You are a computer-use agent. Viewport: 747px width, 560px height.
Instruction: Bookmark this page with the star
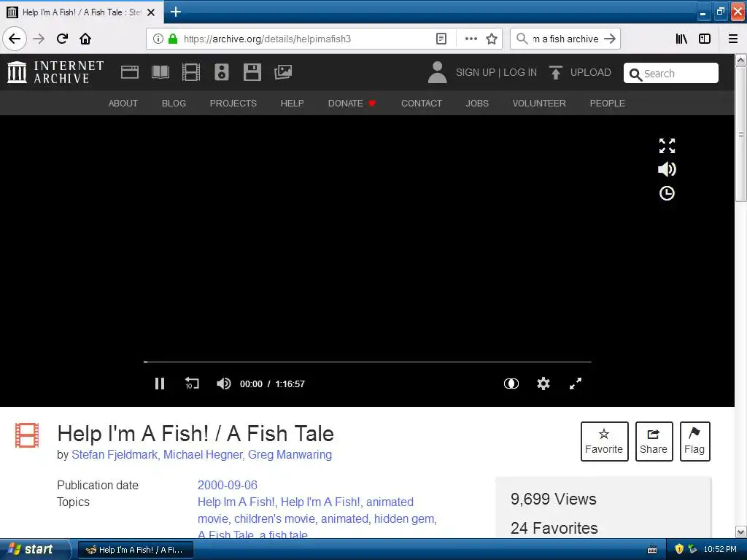pyautogui.click(x=492, y=39)
